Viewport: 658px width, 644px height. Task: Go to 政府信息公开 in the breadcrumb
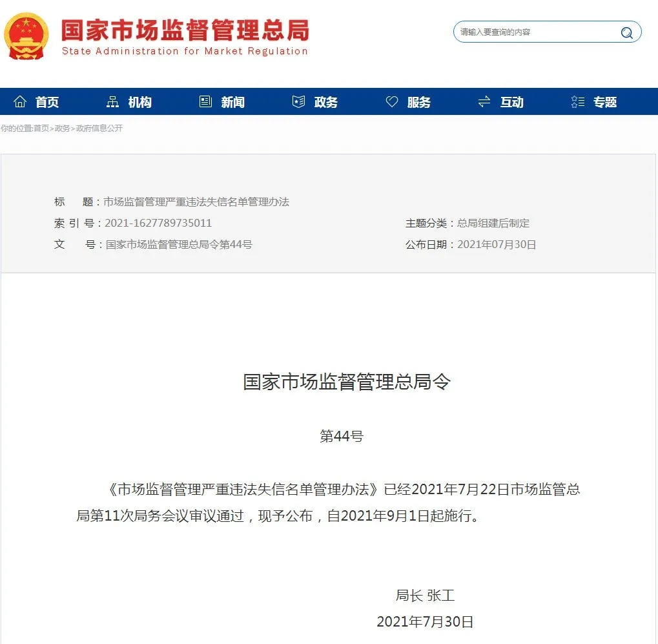pyautogui.click(x=99, y=129)
